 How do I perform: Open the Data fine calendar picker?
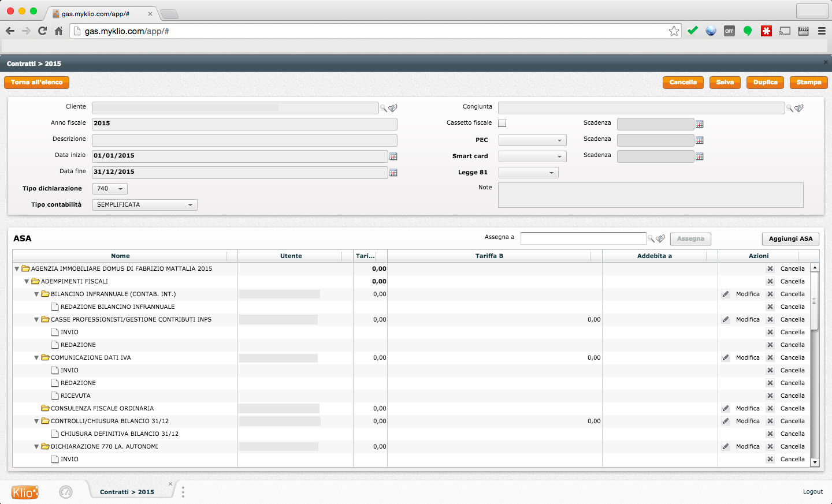pyautogui.click(x=393, y=173)
